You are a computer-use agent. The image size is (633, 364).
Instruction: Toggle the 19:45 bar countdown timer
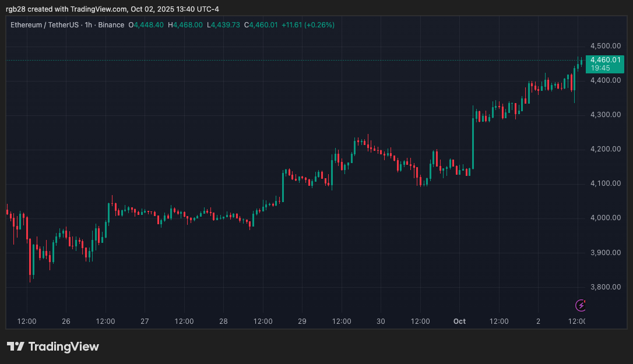(x=600, y=68)
